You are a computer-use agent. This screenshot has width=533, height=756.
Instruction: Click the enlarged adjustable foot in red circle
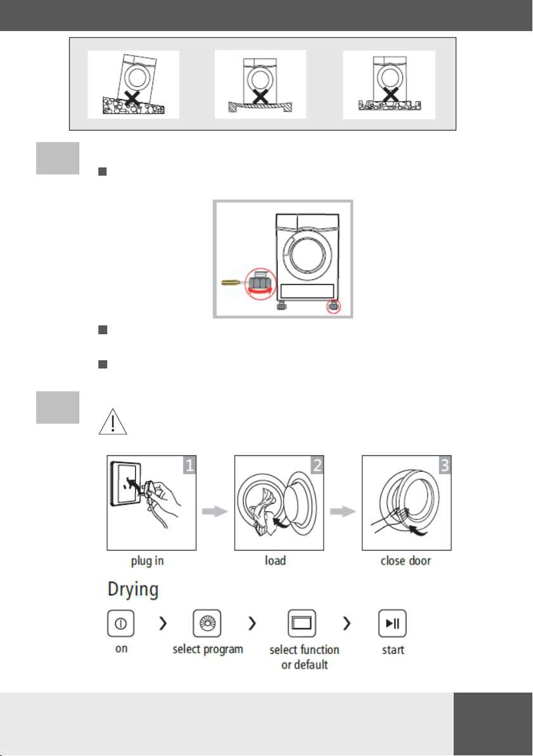(261, 284)
